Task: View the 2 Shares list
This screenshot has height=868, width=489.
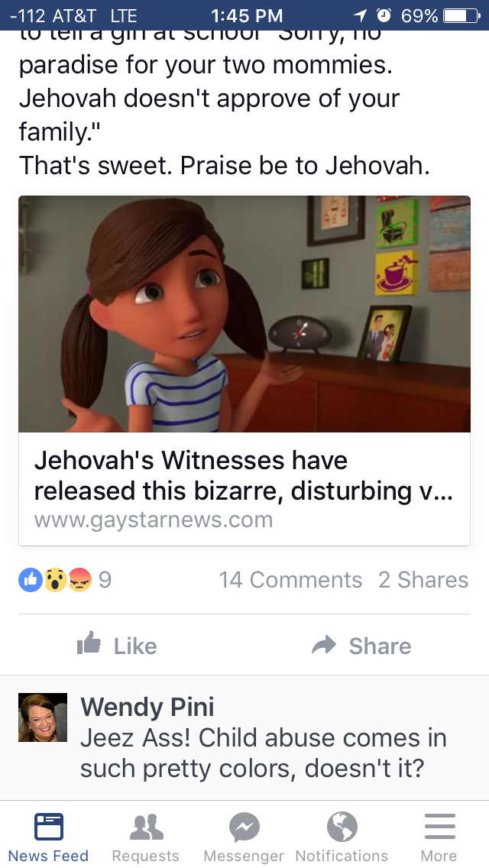Action: 423,580
